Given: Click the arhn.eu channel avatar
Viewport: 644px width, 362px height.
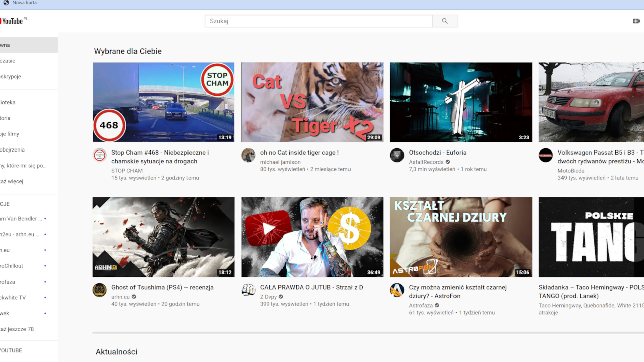Looking at the screenshot, I should tap(100, 290).
